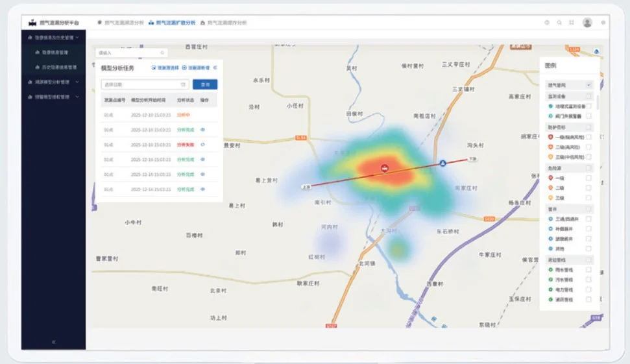Viewport: 630px width, 364px height.
Task: Click the 三通/四通井 legend icon
Action: click(550, 219)
